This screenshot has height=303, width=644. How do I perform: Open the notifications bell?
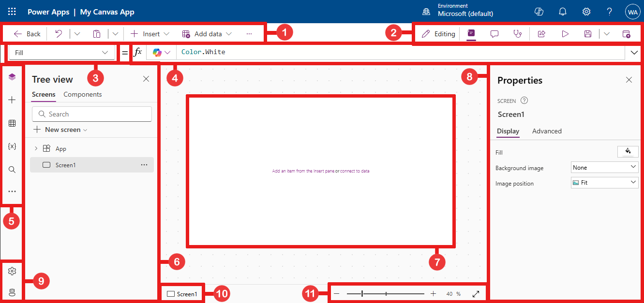click(563, 12)
